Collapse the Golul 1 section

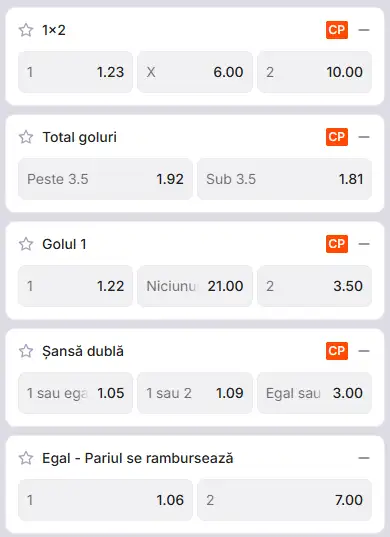click(x=364, y=244)
